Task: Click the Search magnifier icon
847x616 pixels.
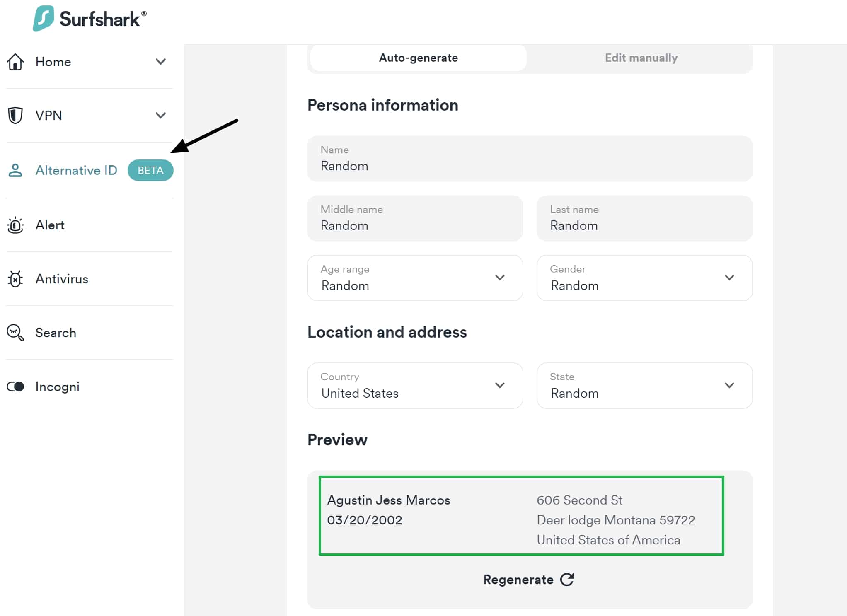Action: point(15,333)
